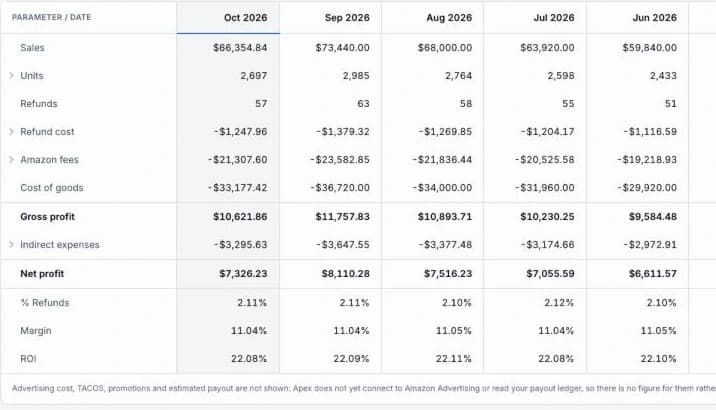
Task: Click the Sales row label
Action: (x=32, y=48)
